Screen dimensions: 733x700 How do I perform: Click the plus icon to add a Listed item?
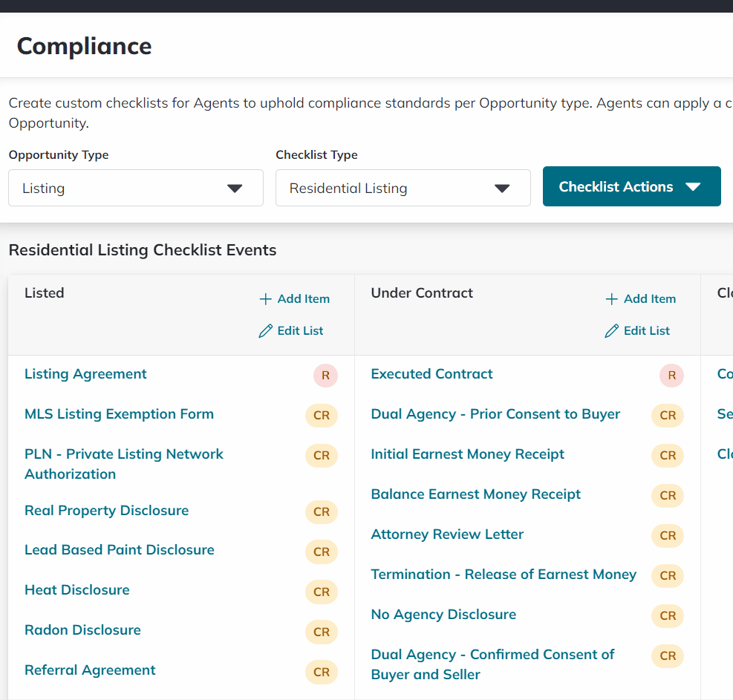264,298
